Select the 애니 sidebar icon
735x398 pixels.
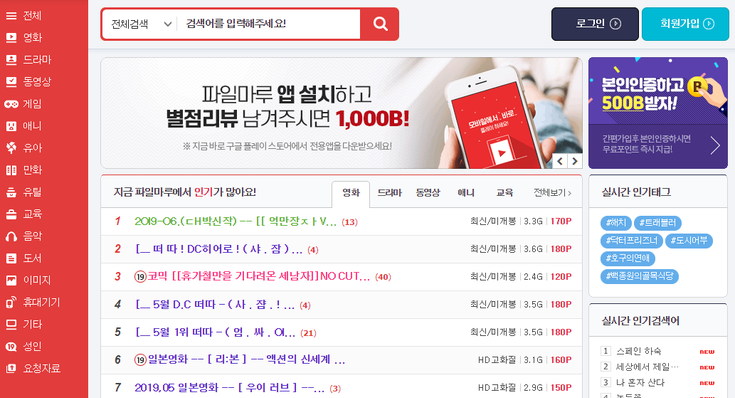pos(11,126)
